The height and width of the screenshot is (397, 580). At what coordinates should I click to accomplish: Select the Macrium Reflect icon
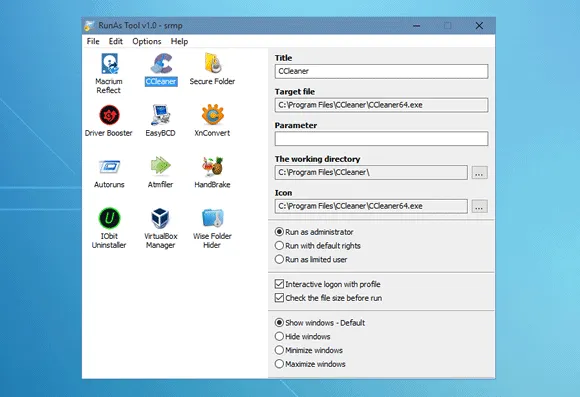109,64
